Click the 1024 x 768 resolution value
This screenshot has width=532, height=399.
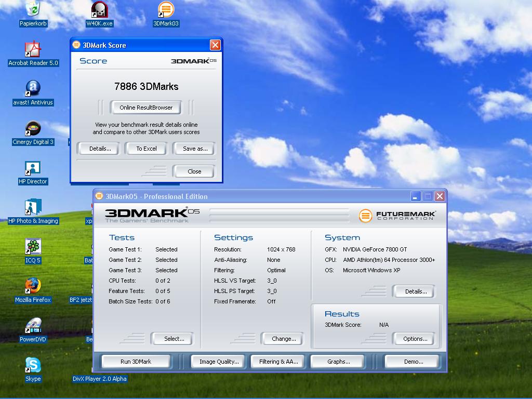pos(281,249)
